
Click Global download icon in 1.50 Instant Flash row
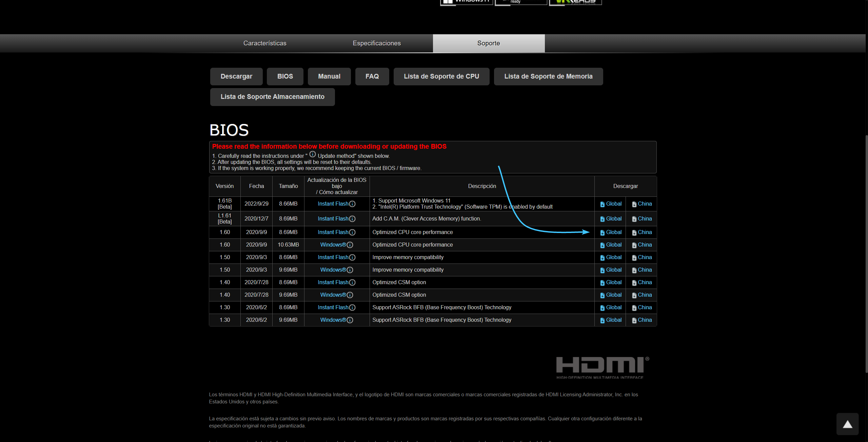pyautogui.click(x=603, y=258)
